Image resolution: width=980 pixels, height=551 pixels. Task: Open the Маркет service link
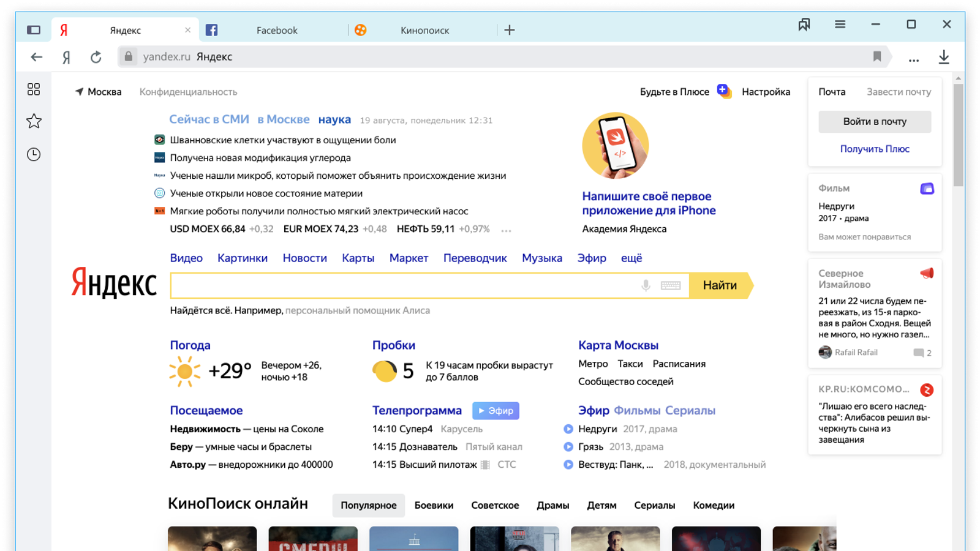click(x=409, y=258)
